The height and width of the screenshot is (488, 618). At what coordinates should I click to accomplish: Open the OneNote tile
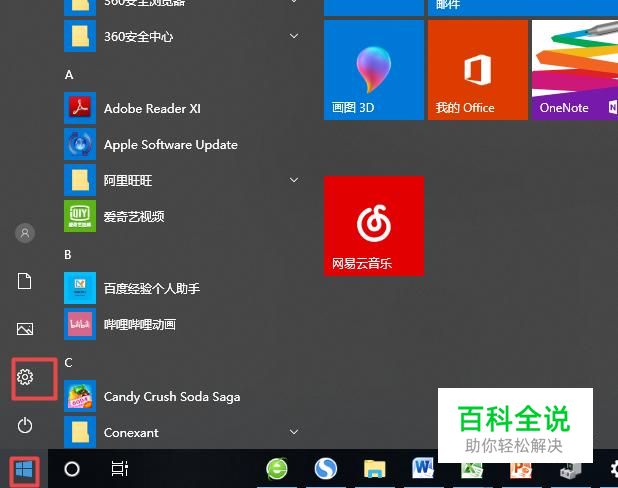(x=575, y=70)
